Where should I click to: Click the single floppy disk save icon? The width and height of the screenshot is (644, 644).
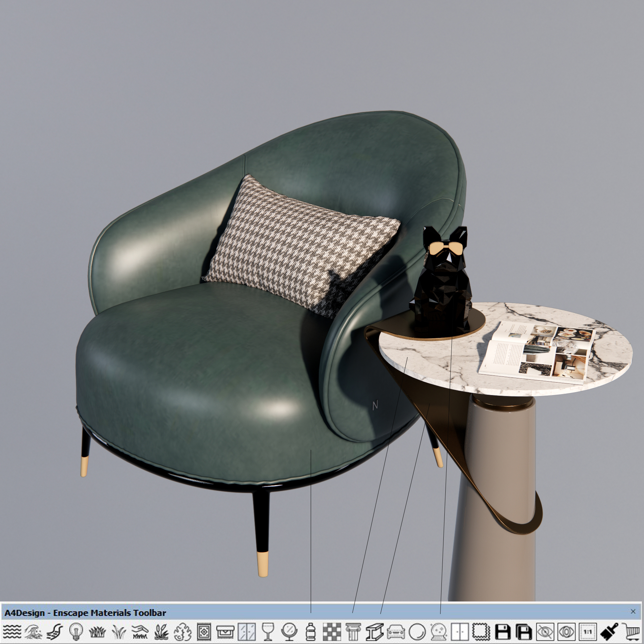click(502, 631)
